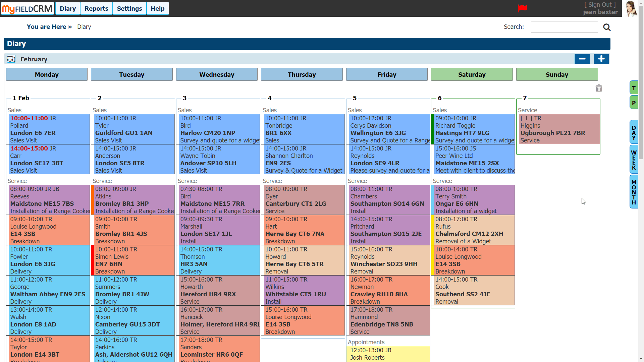This screenshot has height=362, width=644.
Task: Click the Sign Out link
Action: 600,4
